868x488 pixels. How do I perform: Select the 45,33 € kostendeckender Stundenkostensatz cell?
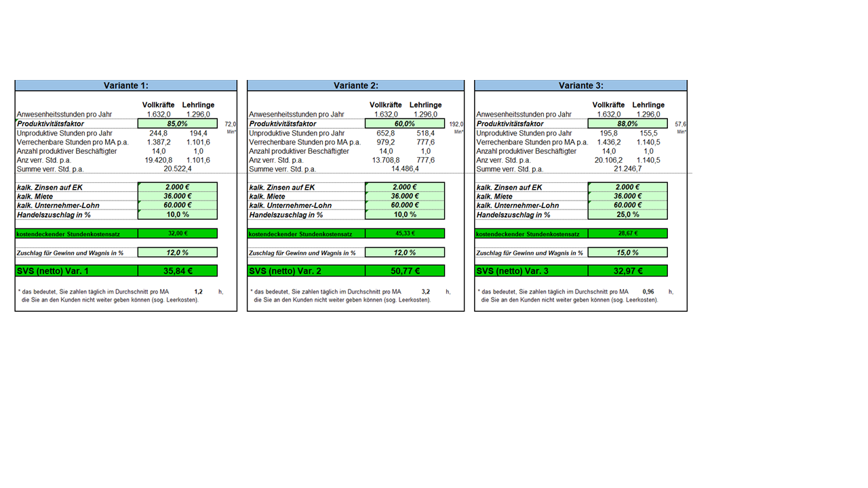tap(405, 234)
